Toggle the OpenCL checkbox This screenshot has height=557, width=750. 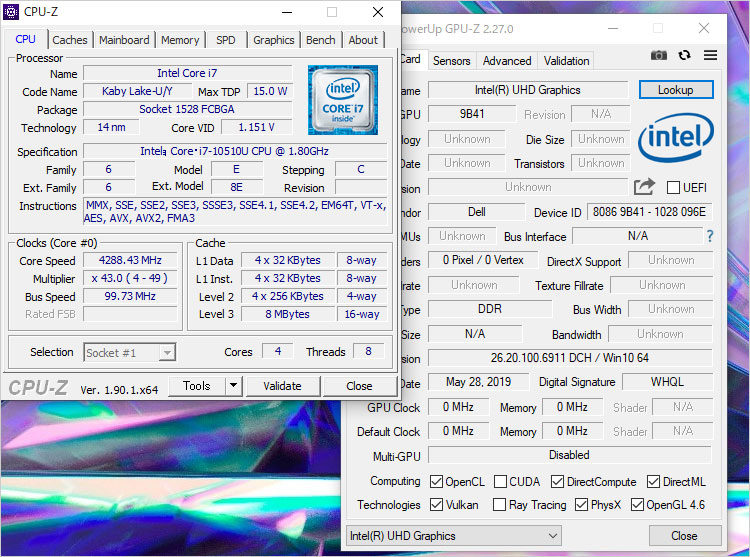coord(436,481)
